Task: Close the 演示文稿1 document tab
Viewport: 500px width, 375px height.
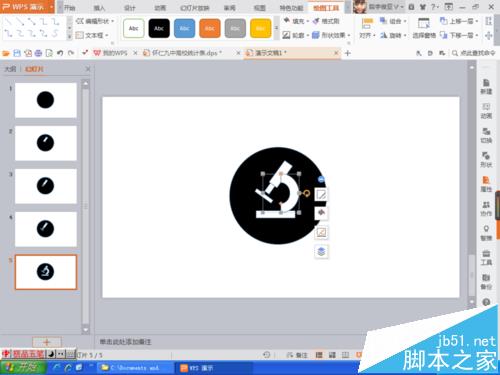Action: [336, 53]
